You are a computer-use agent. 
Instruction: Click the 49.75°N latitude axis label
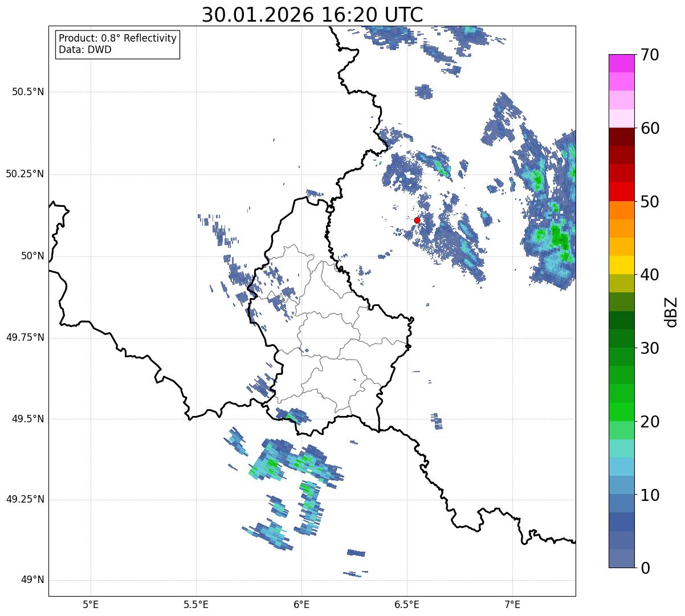coord(25,337)
